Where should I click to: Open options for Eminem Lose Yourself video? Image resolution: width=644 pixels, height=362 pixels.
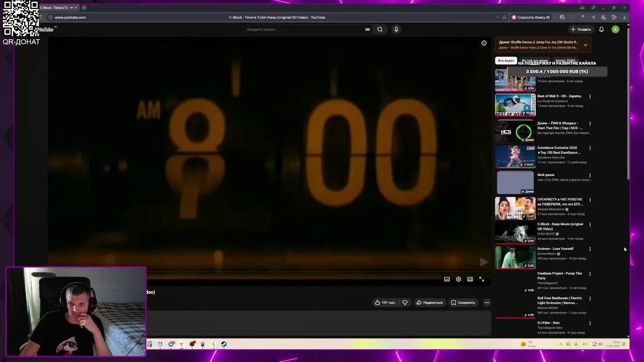click(590, 249)
